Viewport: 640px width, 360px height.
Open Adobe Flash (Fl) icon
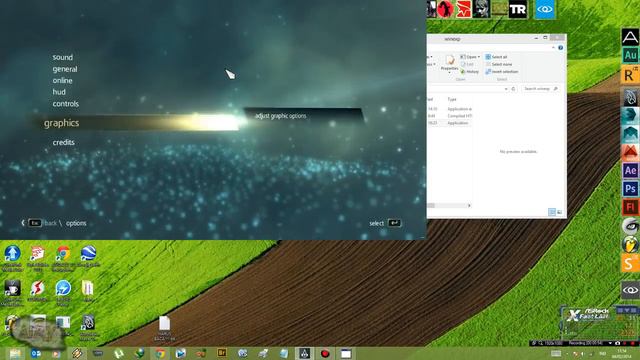630,207
